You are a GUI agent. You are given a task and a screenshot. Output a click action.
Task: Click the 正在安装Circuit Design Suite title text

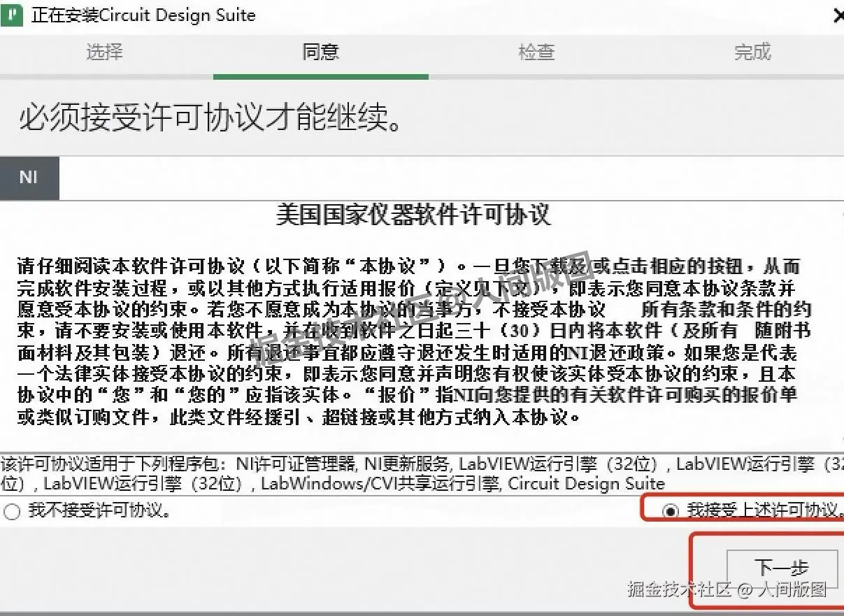pyautogui.click(x=143, y=15)
